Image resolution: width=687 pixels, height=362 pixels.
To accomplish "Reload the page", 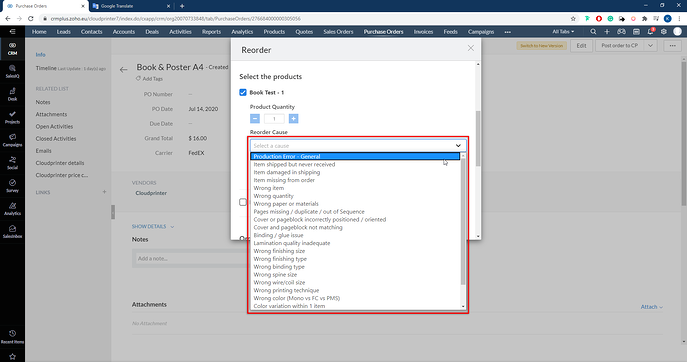I will [31, 19].
